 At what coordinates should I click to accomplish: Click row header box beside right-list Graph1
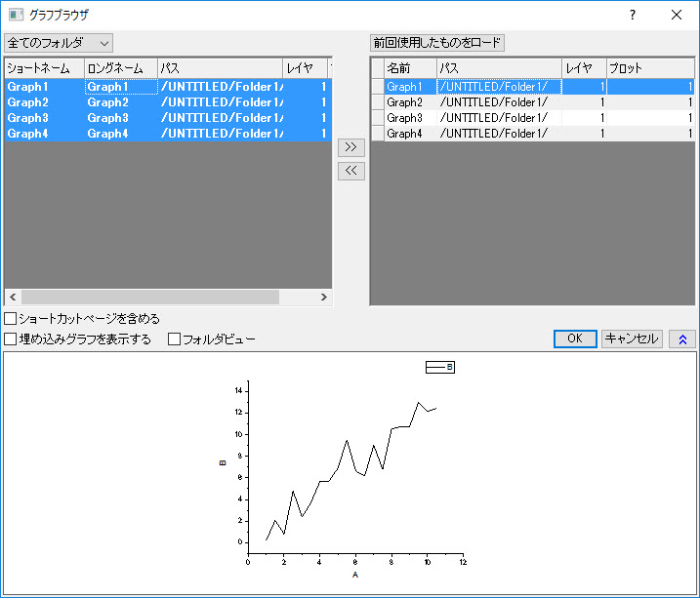click(x=378, y=87)
